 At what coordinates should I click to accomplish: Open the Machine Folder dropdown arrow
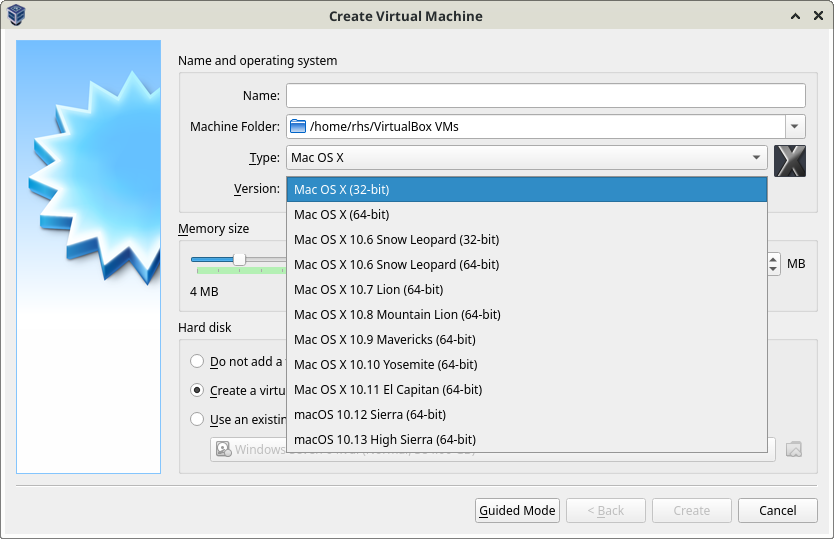pyautogui.click(x=795, y=127)
